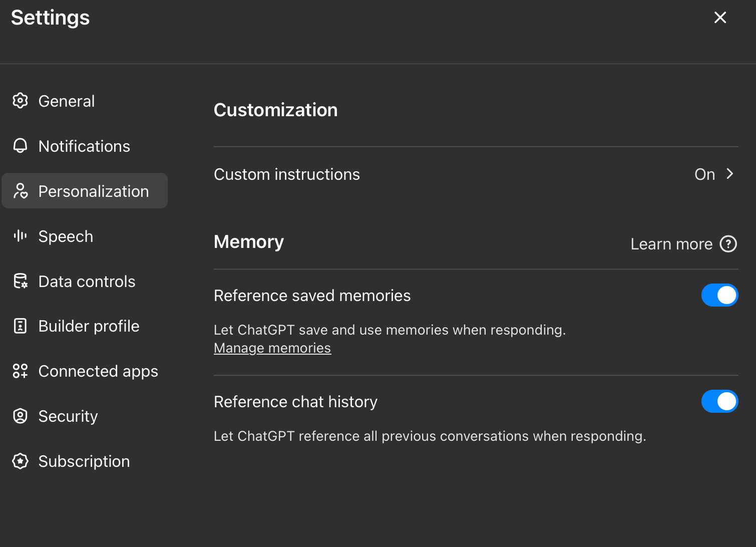Viewport: 756px width, 547px height.
Task: Click the help question mark beside Learn more
Action: pos(728,244)
